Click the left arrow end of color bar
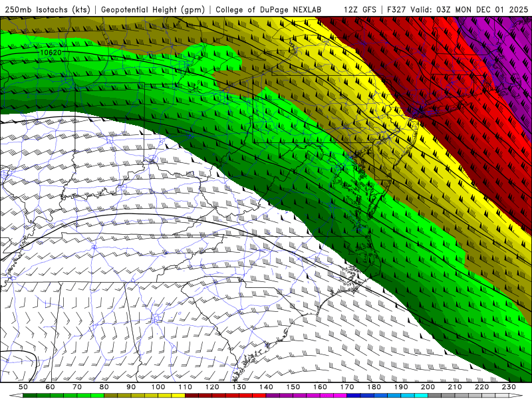532x399 pixels. (16, 395)
